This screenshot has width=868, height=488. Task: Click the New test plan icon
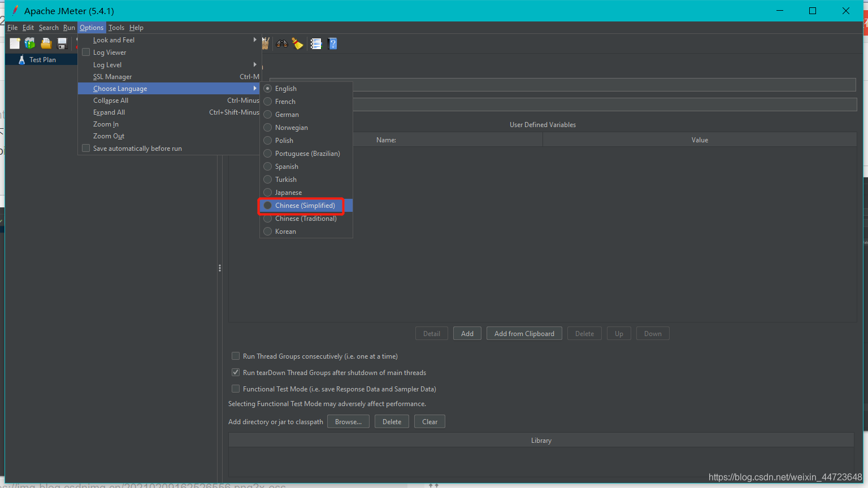[x=15, y=43]
